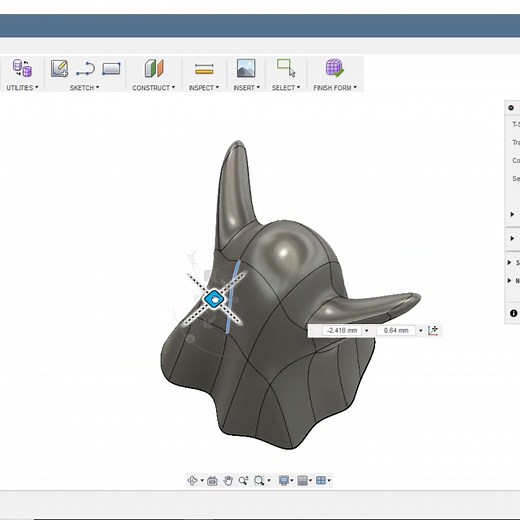This screenshot has height=520, width=520.
Task: Activate the Pan hand tool
Action: [228, 480]
